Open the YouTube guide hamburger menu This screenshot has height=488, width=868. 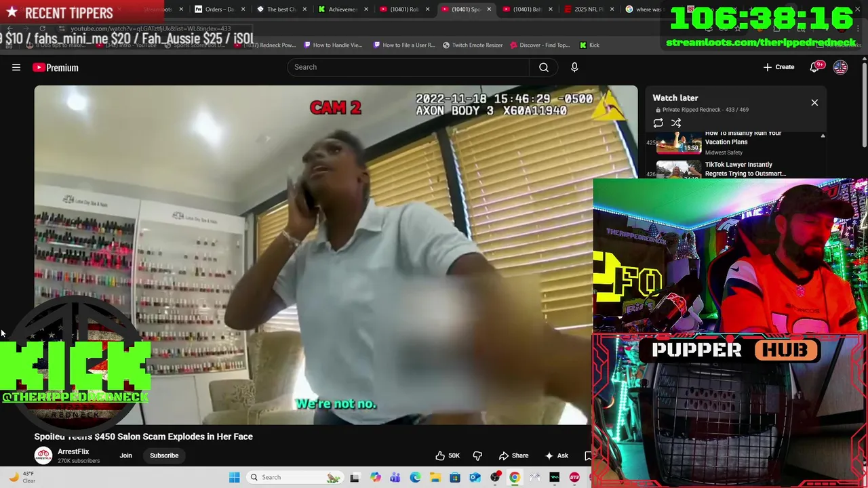[x=16, y=67]
